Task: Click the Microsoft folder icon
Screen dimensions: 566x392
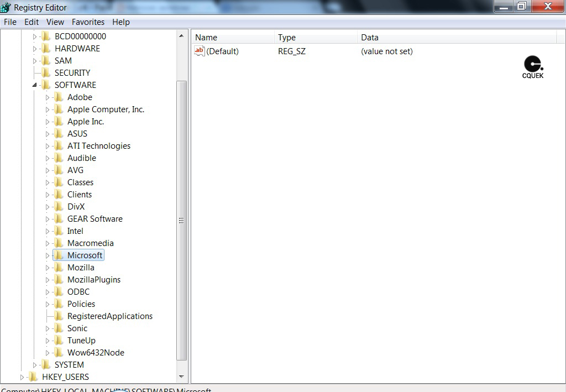Action: (59, 255)
